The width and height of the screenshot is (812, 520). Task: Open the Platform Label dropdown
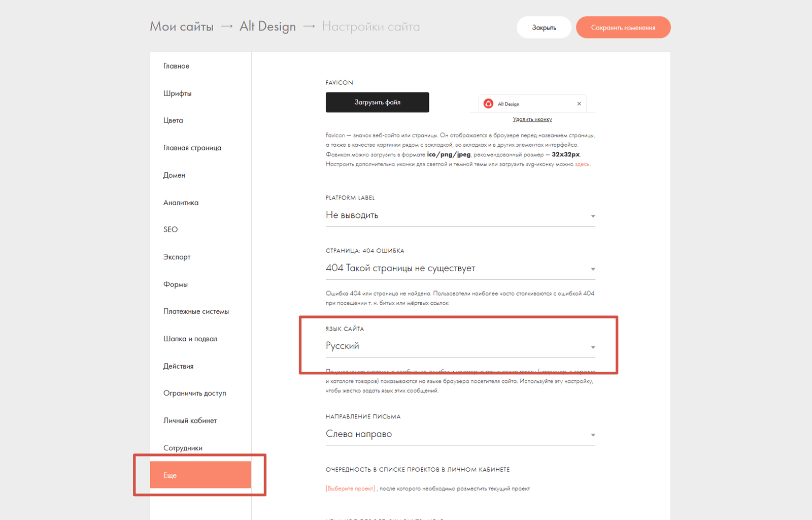pos(460,215)
